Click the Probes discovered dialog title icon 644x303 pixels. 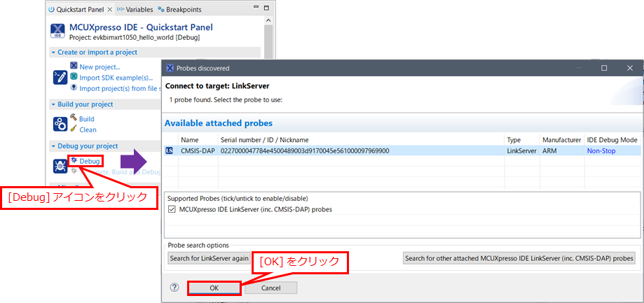(170, 68)
